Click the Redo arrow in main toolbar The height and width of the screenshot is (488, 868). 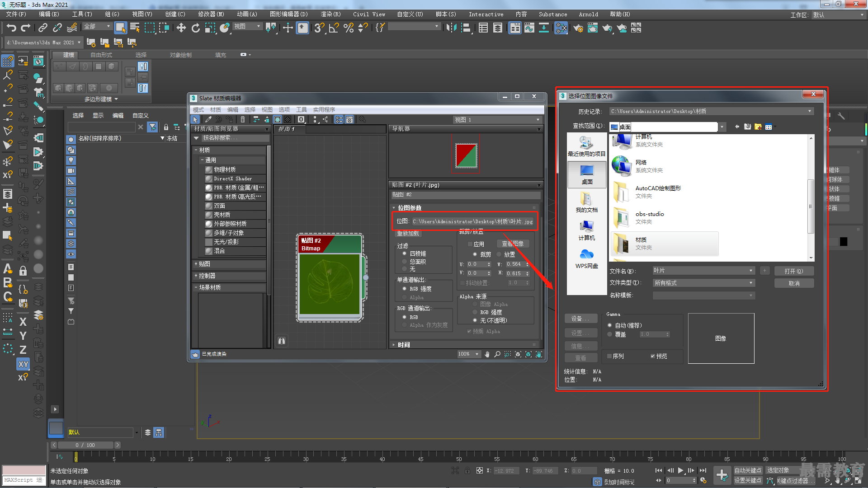tap(26, 28)
